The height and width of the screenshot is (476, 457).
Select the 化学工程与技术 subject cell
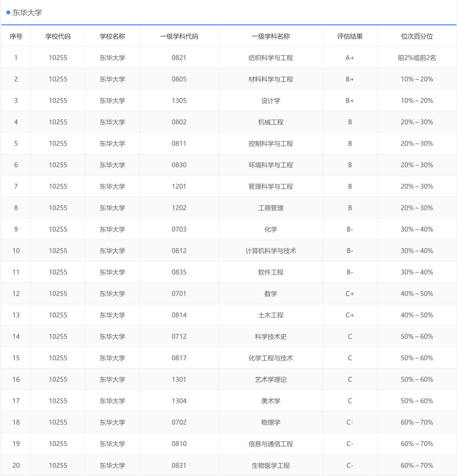[271, 358]
